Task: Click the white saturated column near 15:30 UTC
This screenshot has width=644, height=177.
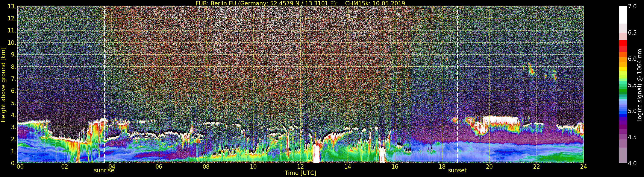Action: [x=382, y=155]
